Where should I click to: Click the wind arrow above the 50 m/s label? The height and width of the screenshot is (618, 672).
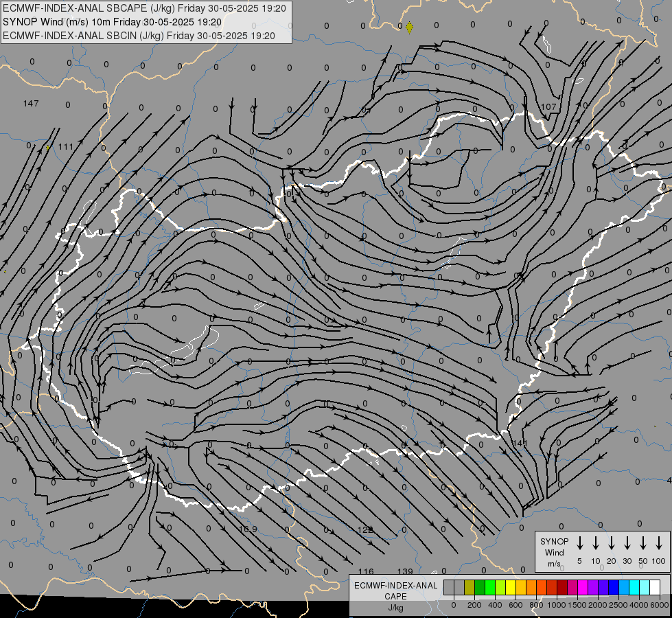643,543
